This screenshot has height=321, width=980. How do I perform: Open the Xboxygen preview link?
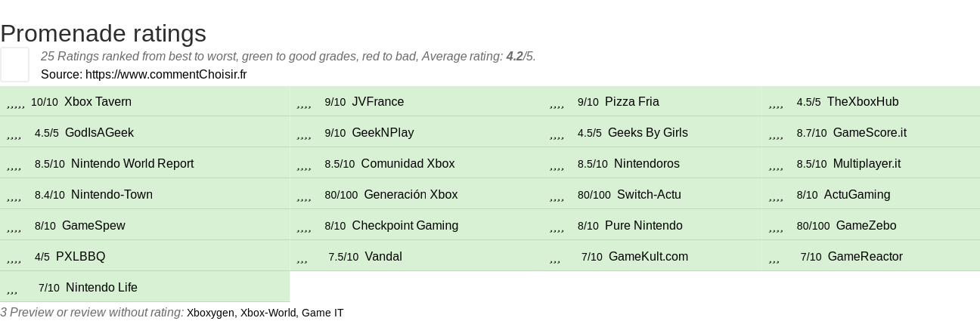pos(210,313)
